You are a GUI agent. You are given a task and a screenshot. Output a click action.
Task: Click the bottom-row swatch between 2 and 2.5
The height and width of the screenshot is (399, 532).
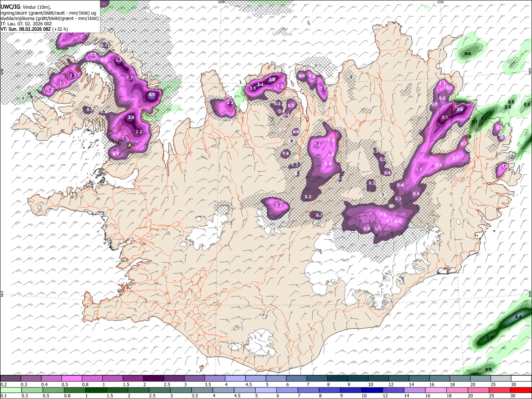[x=138, y=390]
